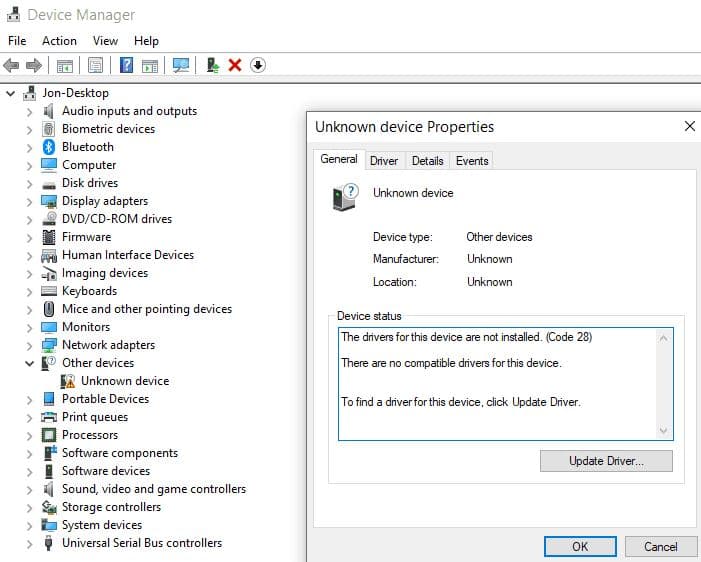
Task: Click OK in the Properties dialog
Action: 580,547
